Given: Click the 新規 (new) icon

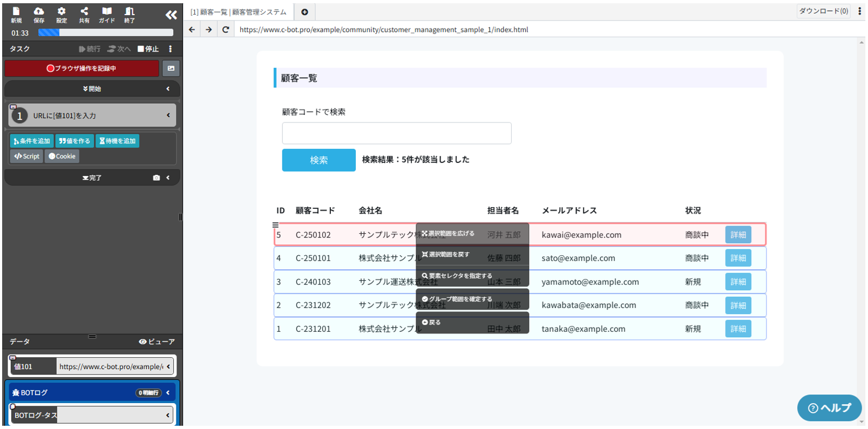Looking at the screenshot, I should (16, 15).
